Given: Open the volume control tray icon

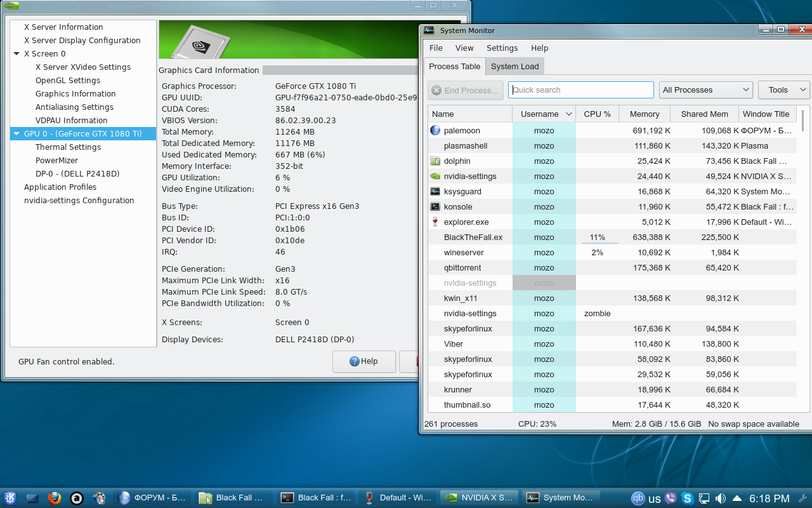Looking at the screenshot, I should click(x=721, y=498).
